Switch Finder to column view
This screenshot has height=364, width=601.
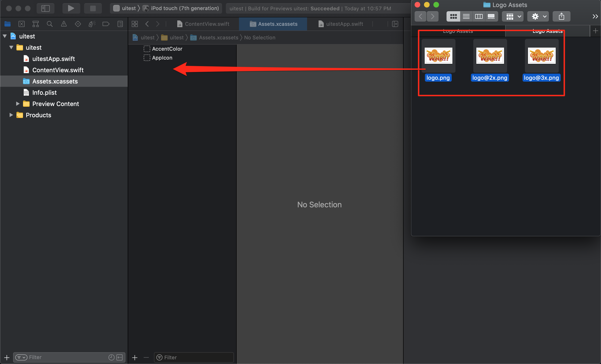[478, 16]
